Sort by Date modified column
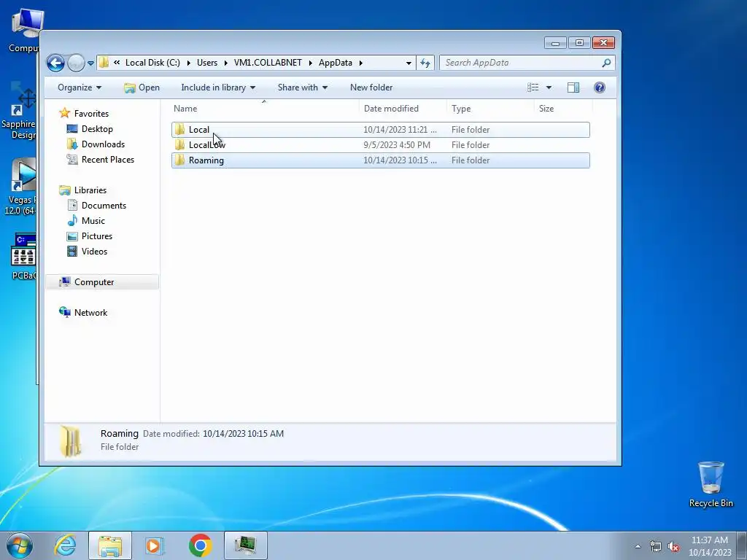 pyautogui.click(x=403, y=109)
